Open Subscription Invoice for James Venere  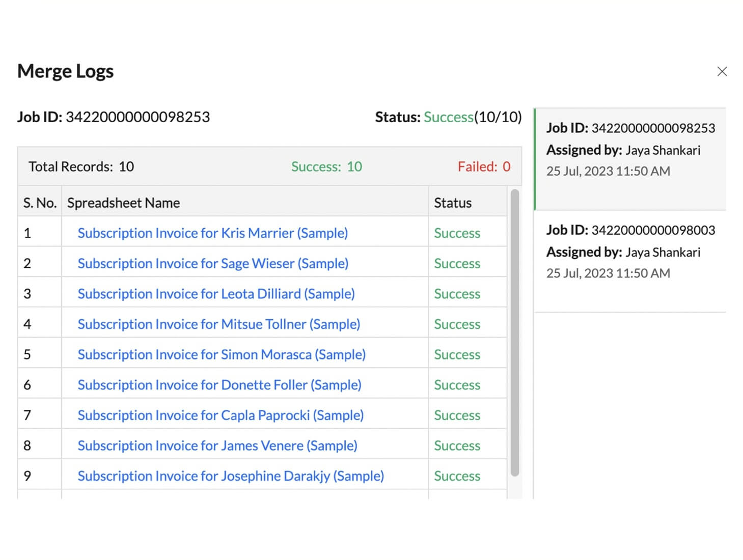pyautogui.click(x=217, y=445)
